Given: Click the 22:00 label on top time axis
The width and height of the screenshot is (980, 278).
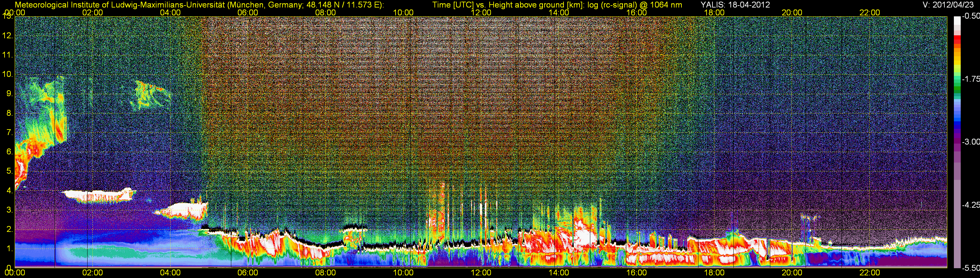Looking at the screenshot, I should [870, 12].
